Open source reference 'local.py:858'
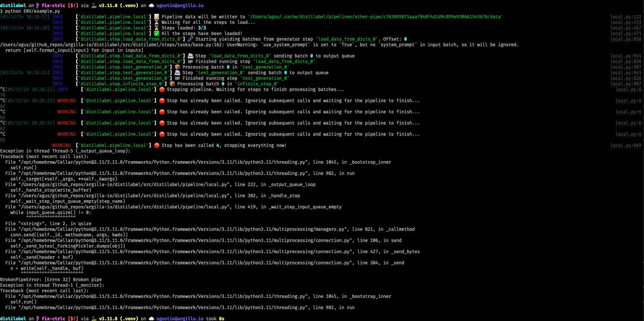644x321 pixels. 626,39
